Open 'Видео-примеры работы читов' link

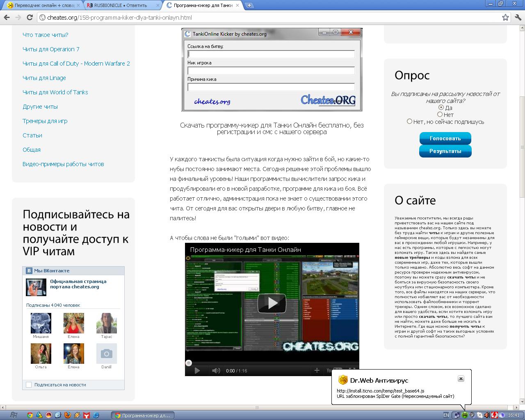[x=63, y=164]
